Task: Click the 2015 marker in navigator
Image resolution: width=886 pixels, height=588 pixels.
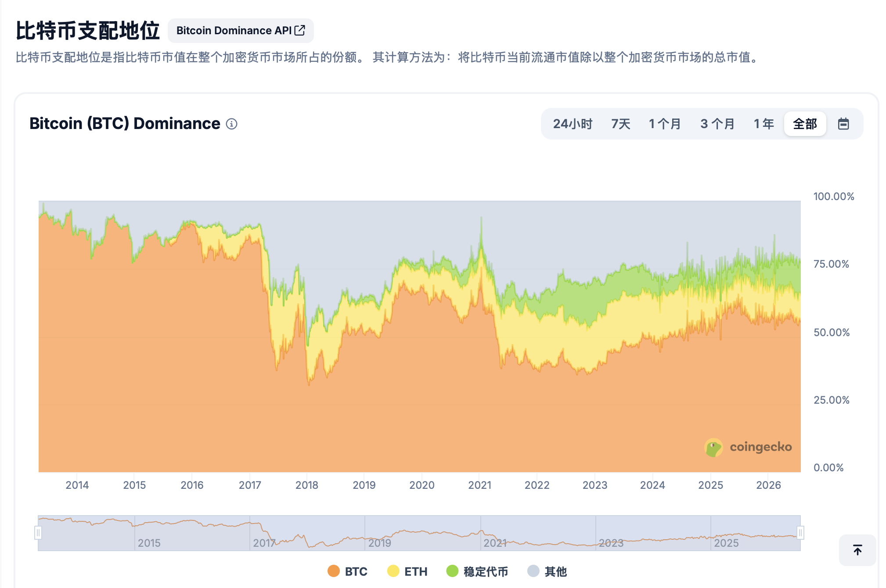Action: coord(149,543)
